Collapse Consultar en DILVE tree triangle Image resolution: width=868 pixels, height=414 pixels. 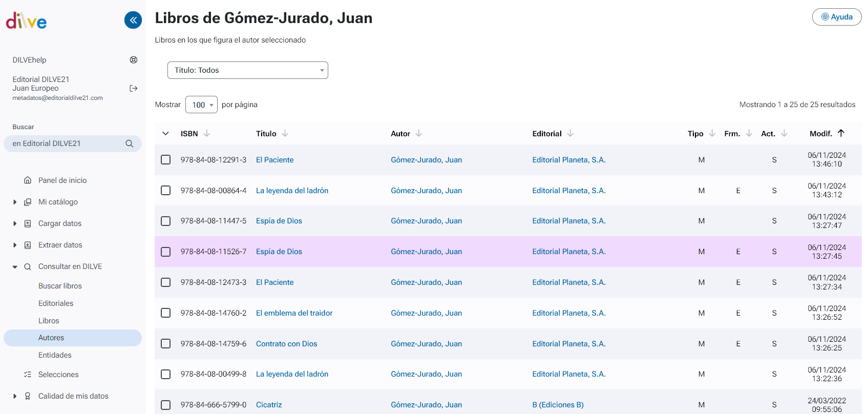(x=15, y=266)
